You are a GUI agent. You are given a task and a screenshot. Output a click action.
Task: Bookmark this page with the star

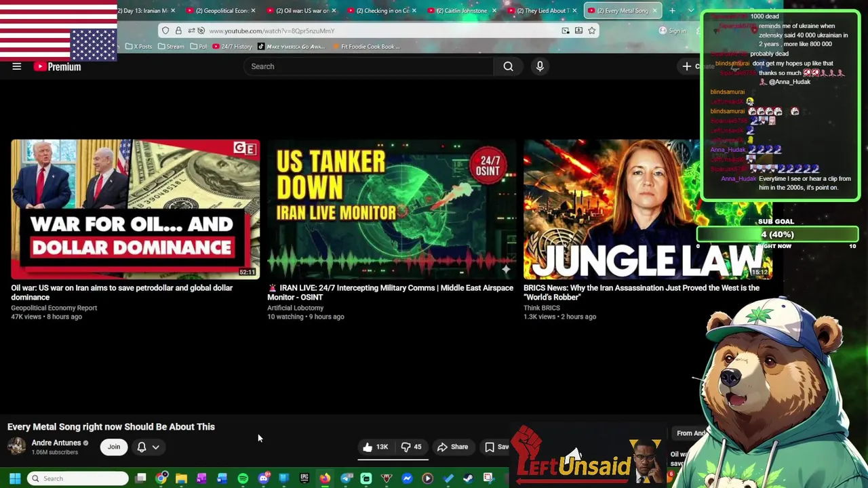tap(591, 30)
